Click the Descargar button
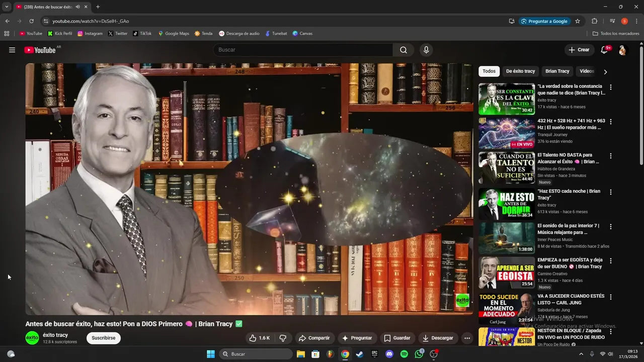Screen dimensions: 644x362 pyautogui.click(x=438, y=338)
